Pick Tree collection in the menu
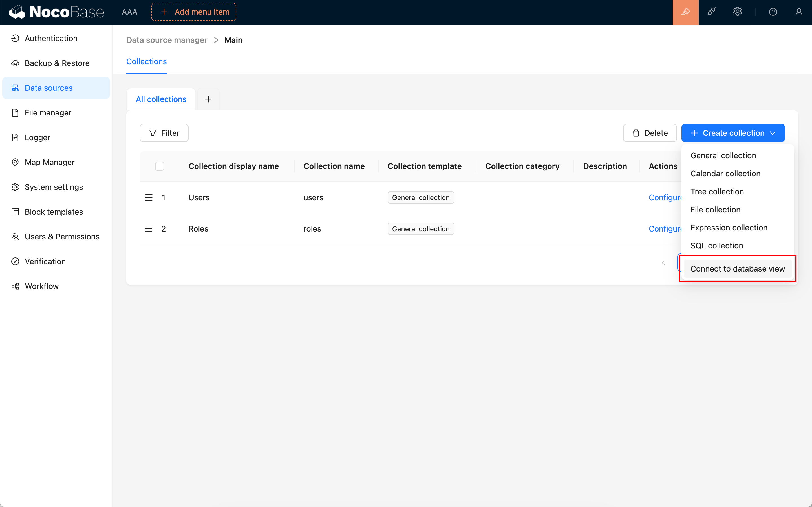Screen dimensions: 812x507 pyautogui.click(x=717, y=192)
